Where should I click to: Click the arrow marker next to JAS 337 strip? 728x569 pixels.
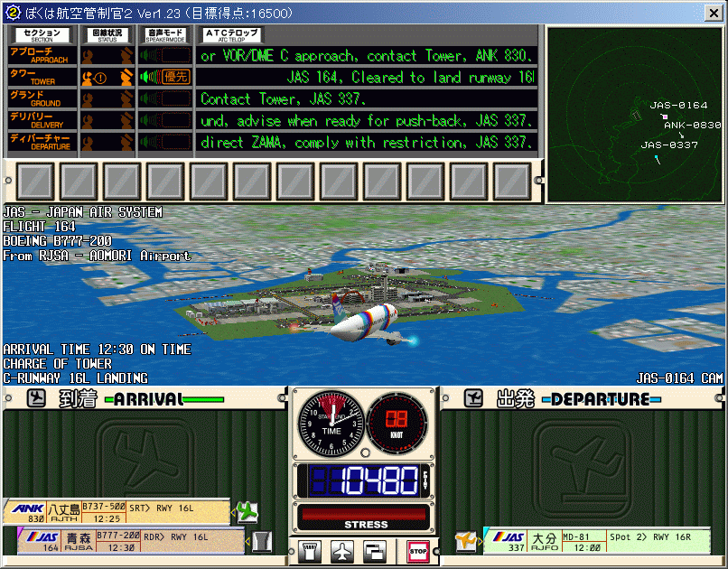click(481, 541)
